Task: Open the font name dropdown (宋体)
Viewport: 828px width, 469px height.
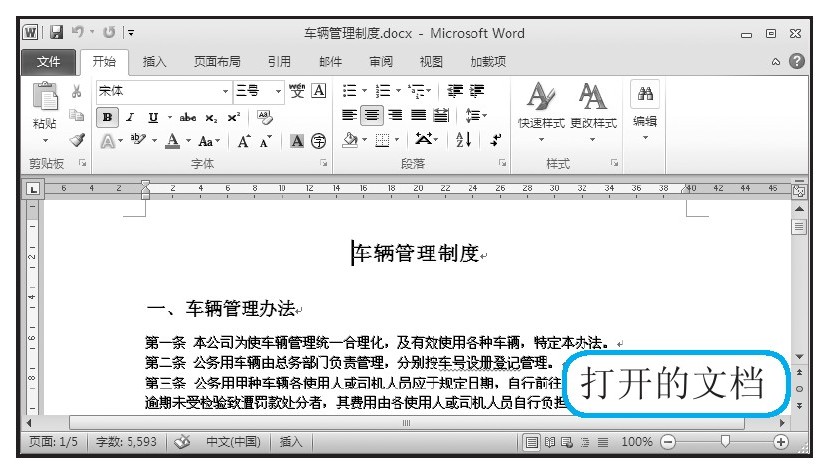Action: pos(225,91)
